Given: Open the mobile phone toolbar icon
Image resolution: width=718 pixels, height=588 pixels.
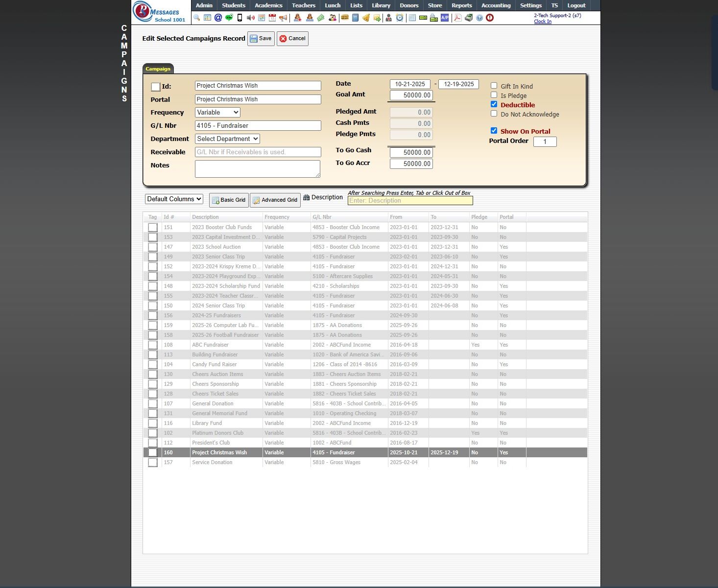Looking at the screenshot, I should point(239,18).
